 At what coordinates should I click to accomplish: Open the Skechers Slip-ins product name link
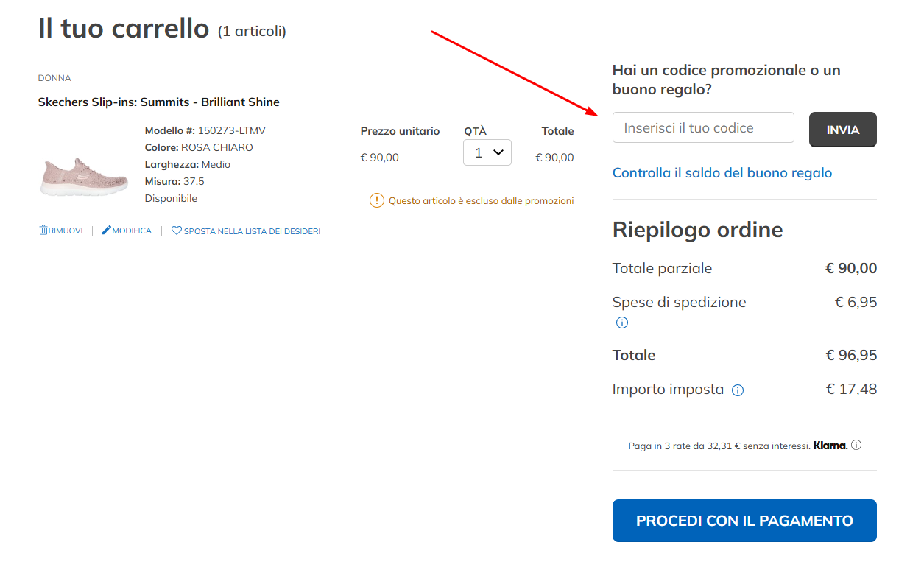(158, 102)
